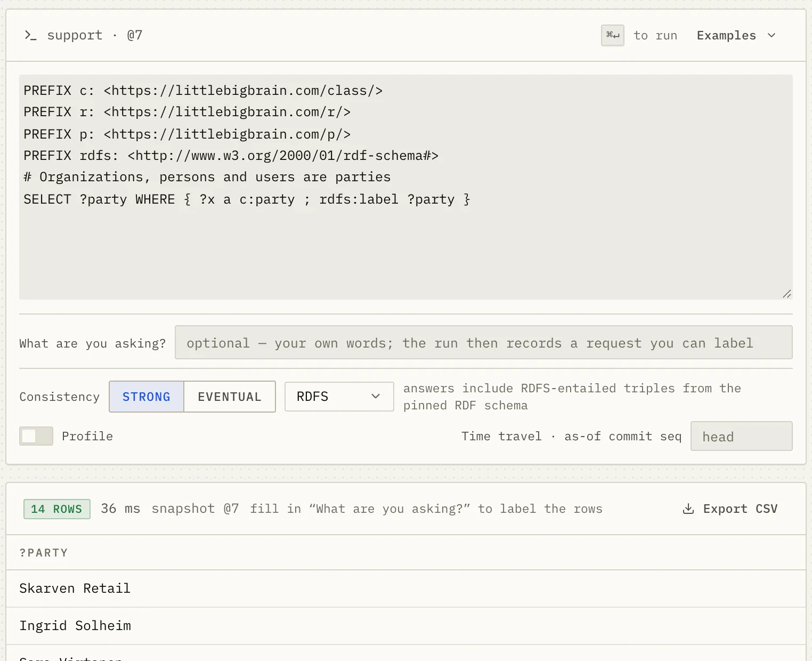
Task: Open the RDFS reasoning dropdown
Action: pyautogui.click(x=339, y=397)
